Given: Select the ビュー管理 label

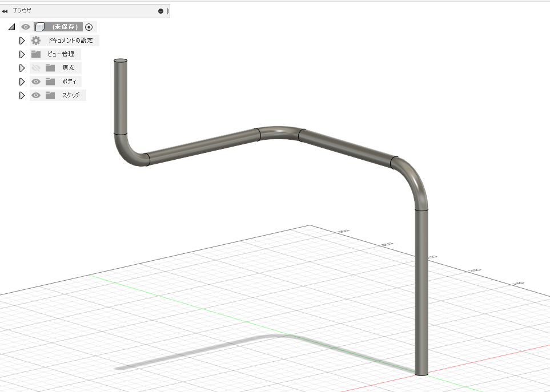Looking at the screenshot, I should [x=61, y=54].
